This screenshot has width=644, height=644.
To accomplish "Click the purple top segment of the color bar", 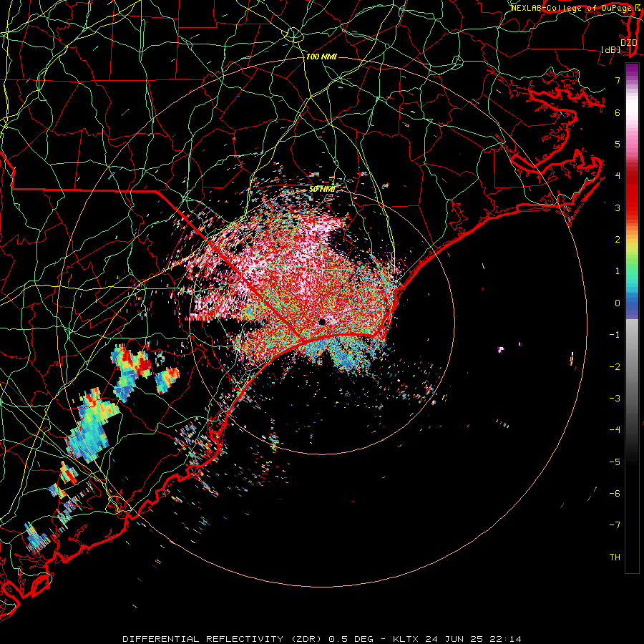I will (632, 70).
